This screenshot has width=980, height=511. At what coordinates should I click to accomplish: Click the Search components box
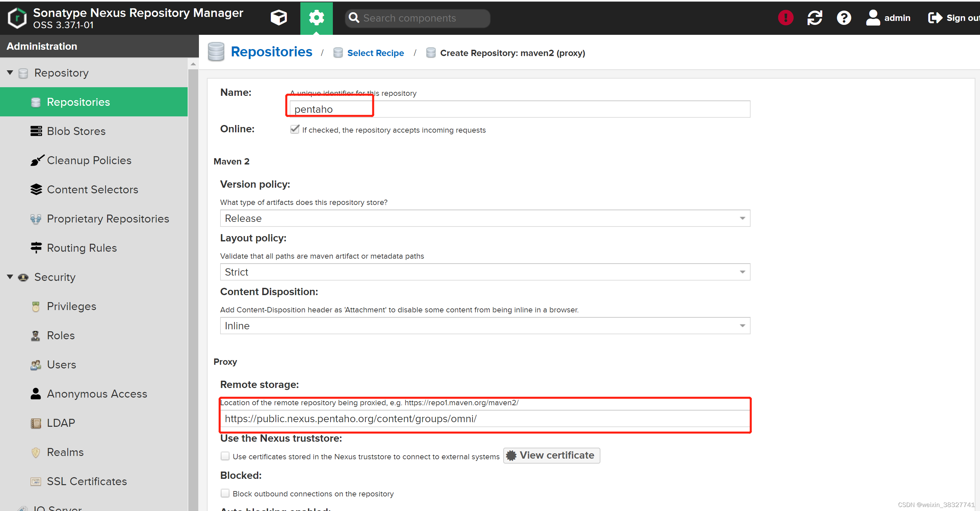click(417, 18)
